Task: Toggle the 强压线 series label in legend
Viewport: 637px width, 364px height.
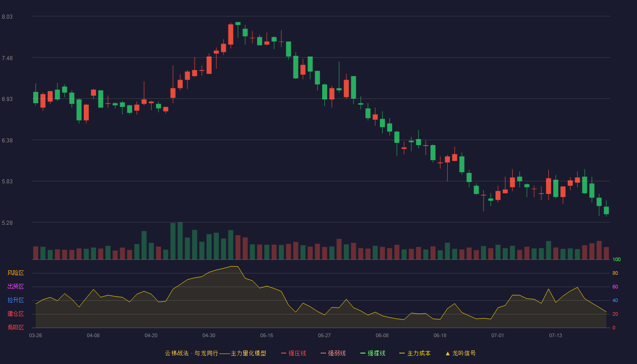Action: [x=297, y=353]
